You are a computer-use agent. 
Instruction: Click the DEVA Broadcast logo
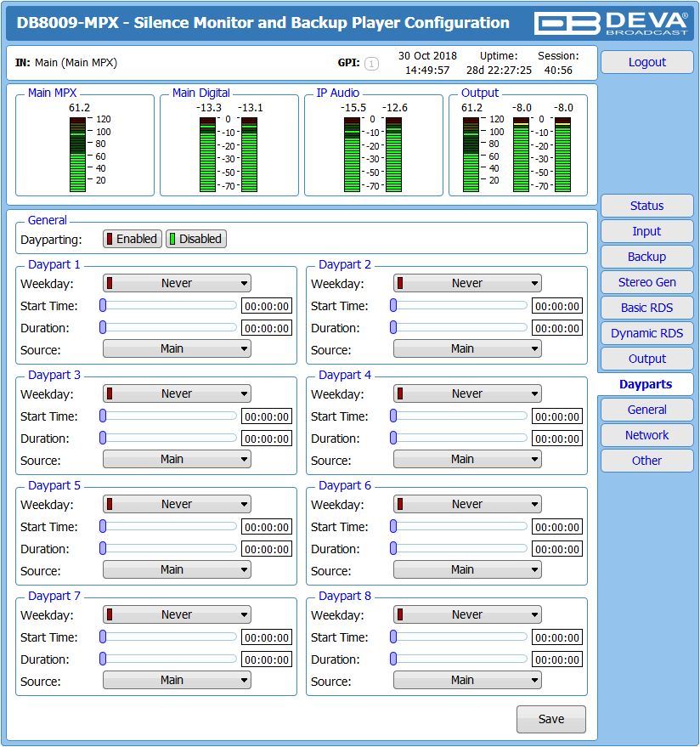[x=611, y=23]
